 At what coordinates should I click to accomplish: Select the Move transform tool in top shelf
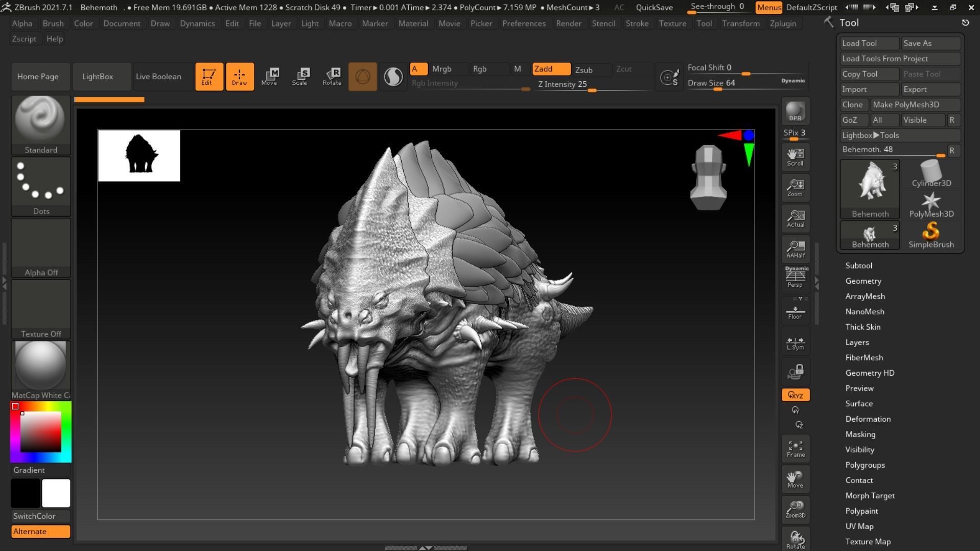[x=269, y=76]
